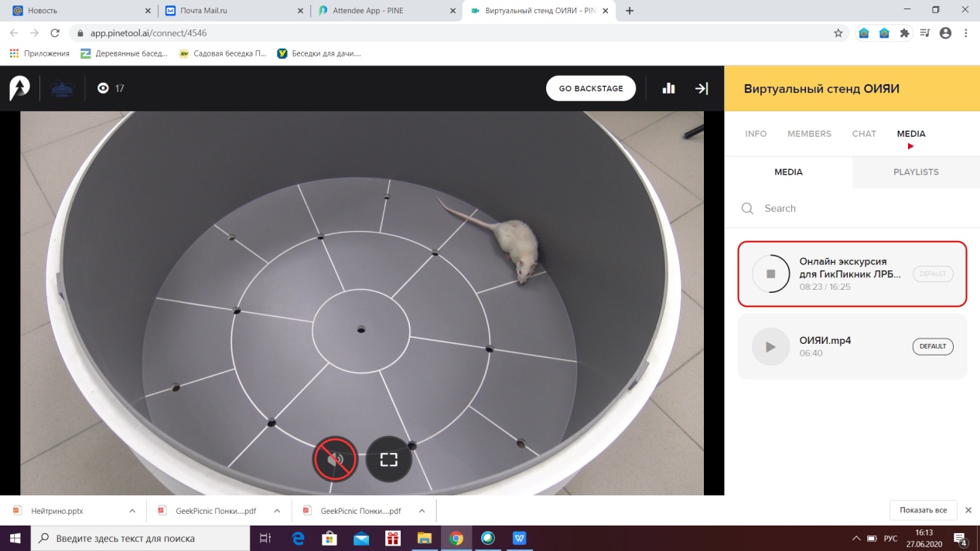Open the poll statistics bar chart icon
The image size is (980, 551).
[669, 89]
